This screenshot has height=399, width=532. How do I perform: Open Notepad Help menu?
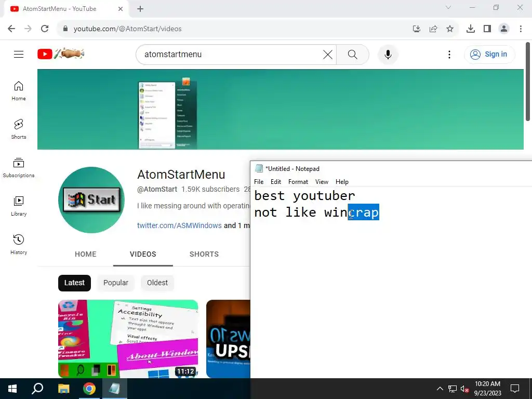click(342, 182)
